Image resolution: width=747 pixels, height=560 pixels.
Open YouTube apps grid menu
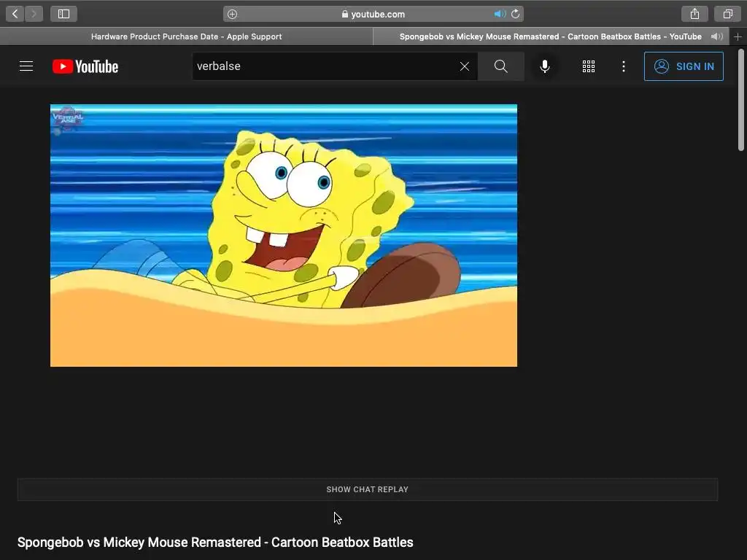(x=589, y=66)
